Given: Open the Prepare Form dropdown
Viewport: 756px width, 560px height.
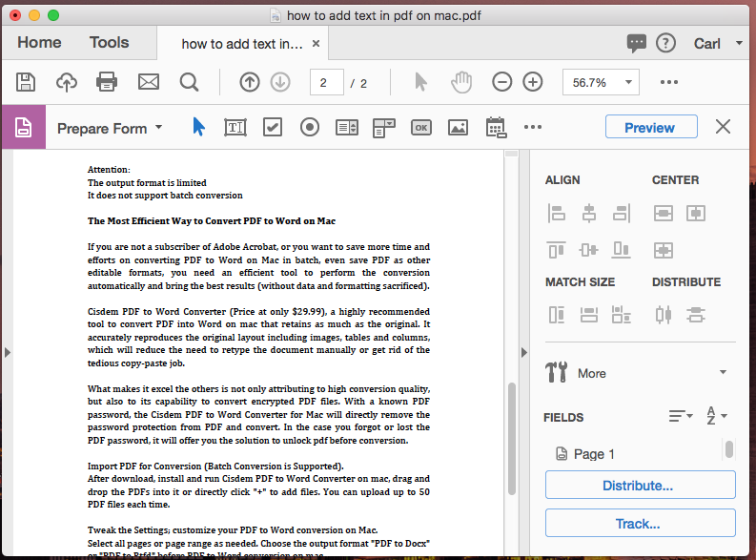Looking at the screenshot, I should 110,128.
